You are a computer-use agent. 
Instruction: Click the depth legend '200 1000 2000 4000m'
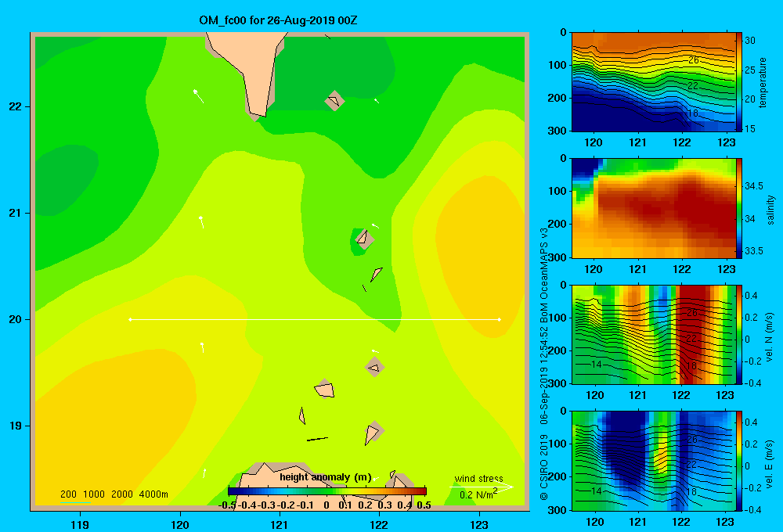[x=114, y=494]
